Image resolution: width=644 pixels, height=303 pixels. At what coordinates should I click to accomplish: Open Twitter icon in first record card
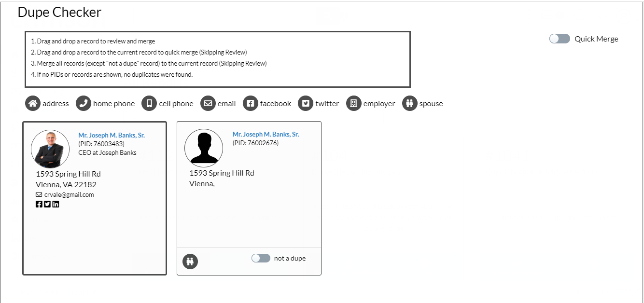(x=47, y=204)
